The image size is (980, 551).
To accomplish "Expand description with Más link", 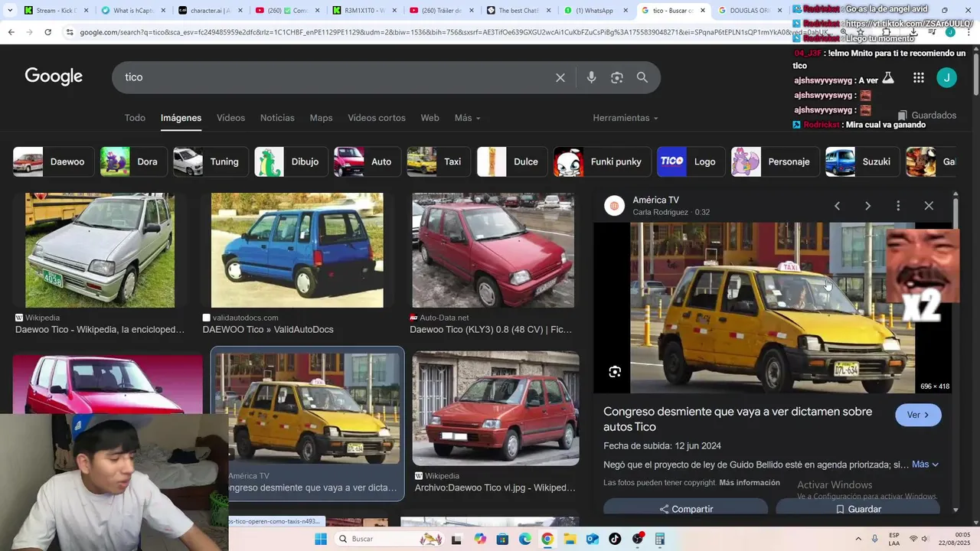I will [x=925, y=465].
